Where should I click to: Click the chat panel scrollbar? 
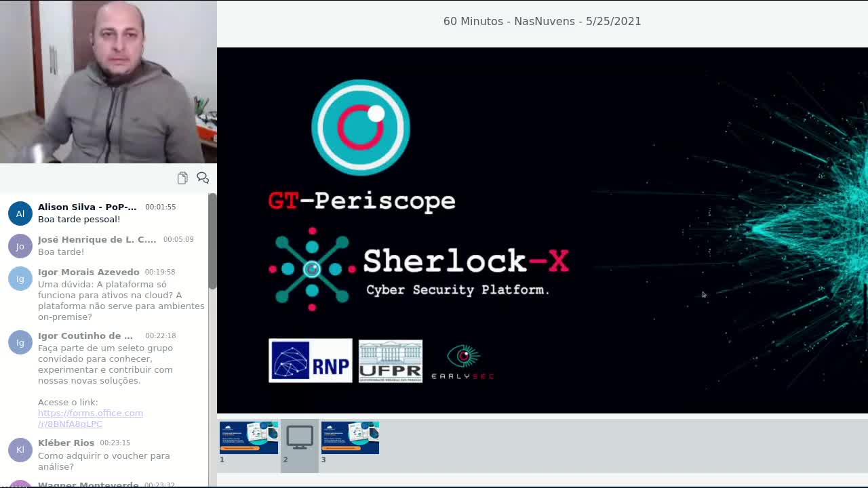point(212,241)
